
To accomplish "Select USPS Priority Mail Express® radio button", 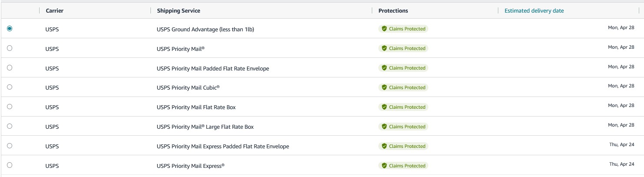I will [x=10, y=165].
